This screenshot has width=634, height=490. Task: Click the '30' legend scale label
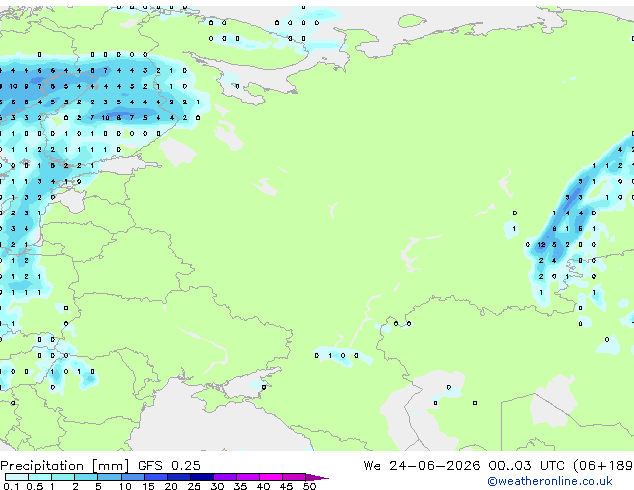[x=217, y=486]
